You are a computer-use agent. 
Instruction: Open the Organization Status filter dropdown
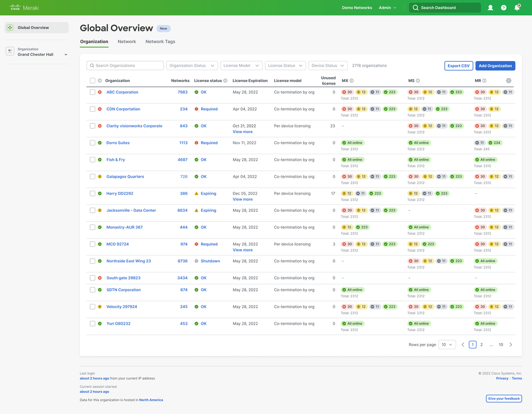point(192,65)
